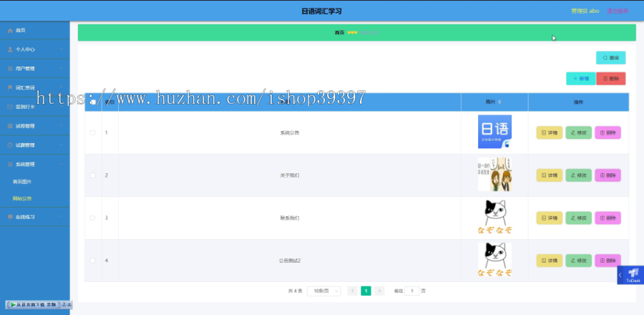Click 修改 for 关于我们 row
The width and height of the screenshot is (644, 315).
(578, 175)
